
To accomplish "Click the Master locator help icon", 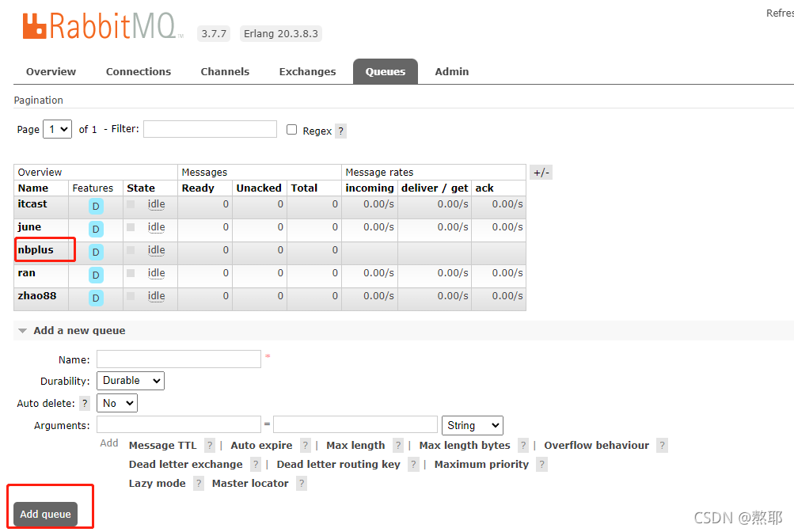I will 301,483.
